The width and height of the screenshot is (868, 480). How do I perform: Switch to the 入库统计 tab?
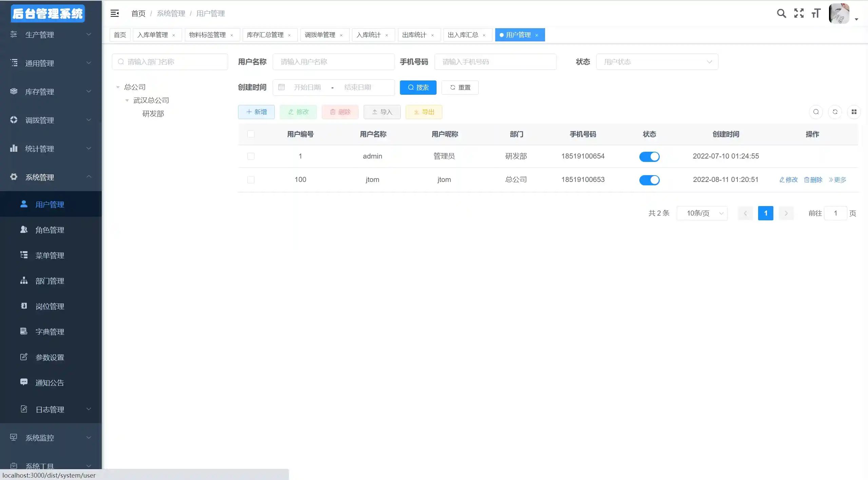click(368, 35)
